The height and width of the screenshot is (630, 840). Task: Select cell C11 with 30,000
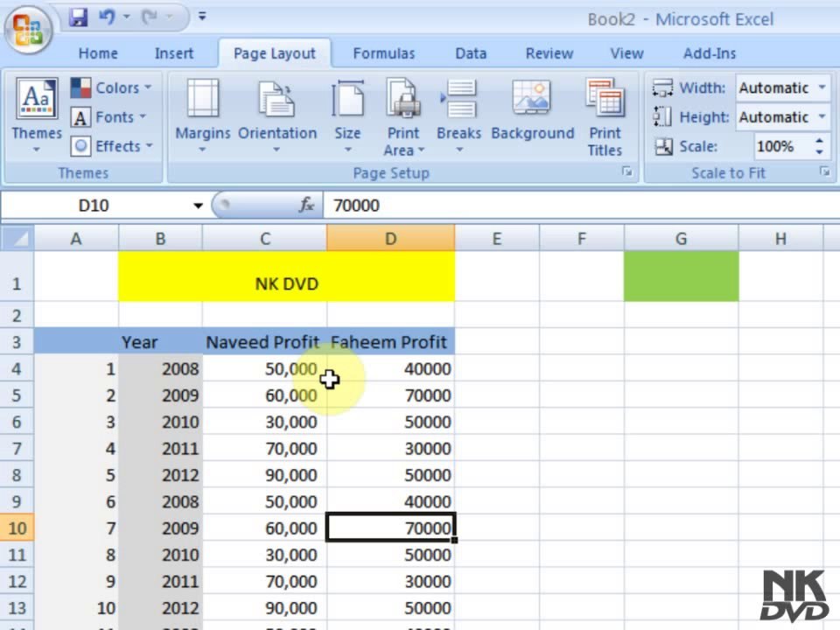click(x=264, y=555)
